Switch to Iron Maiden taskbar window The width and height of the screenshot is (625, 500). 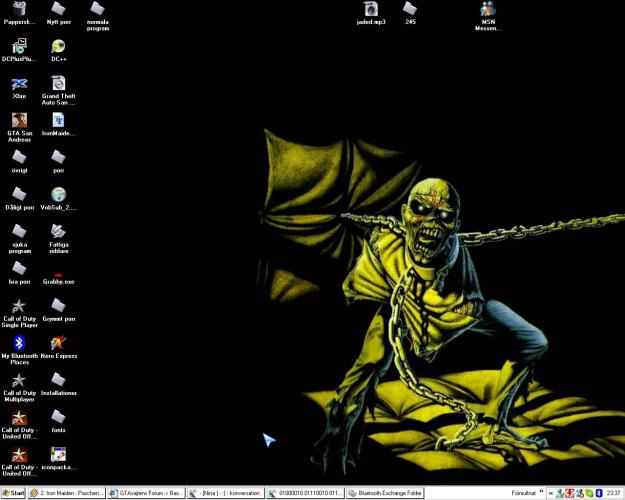(66, 493)
